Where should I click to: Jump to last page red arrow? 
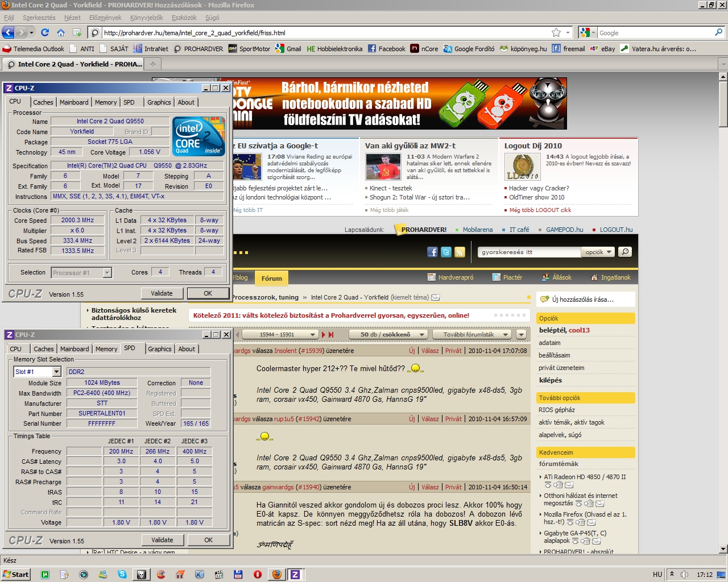(x=331, y=335)
